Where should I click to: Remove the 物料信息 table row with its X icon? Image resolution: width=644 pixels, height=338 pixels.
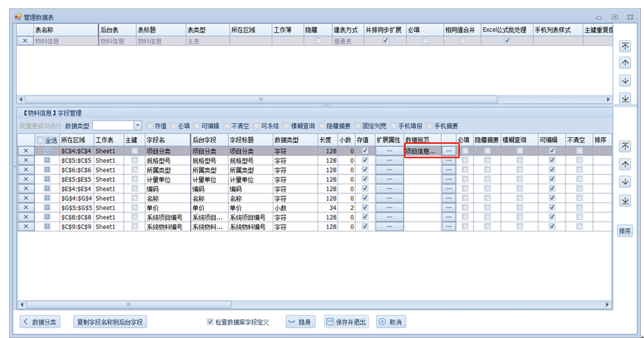pos(25,41)
